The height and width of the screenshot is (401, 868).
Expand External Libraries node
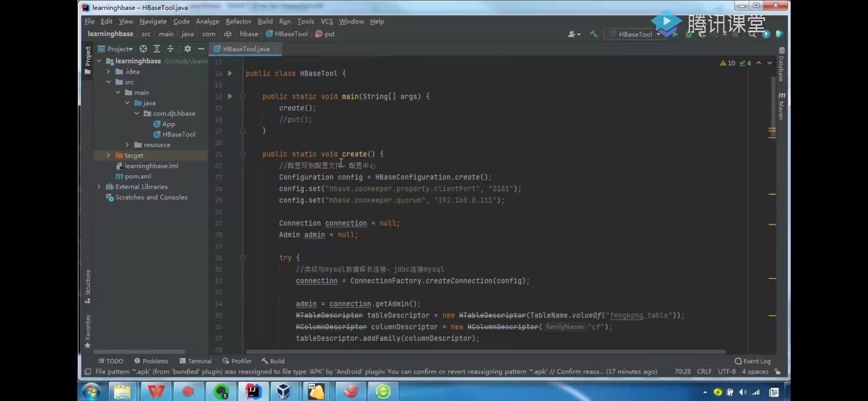pos(100,187)
